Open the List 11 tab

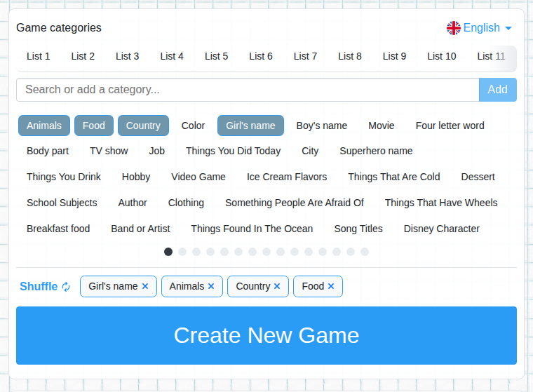(491, 56)
